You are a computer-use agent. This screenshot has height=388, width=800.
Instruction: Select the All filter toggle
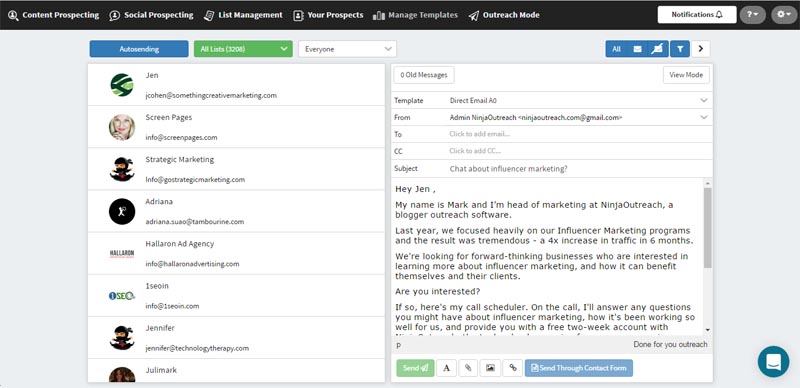(x=616, y=49)
